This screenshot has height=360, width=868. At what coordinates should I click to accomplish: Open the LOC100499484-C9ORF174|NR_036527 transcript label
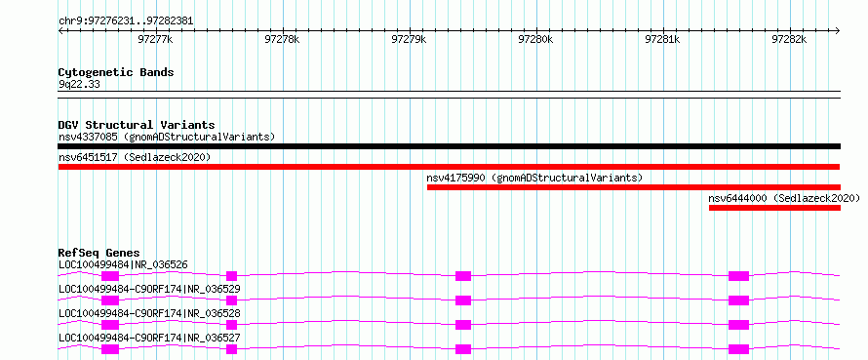pos(149,338)
